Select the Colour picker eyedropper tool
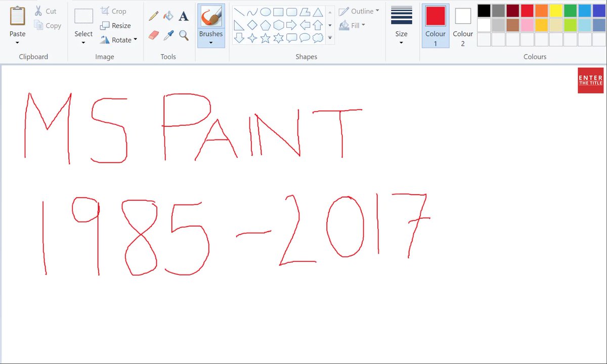The image size is (607, 364). [x=168, y=35]
